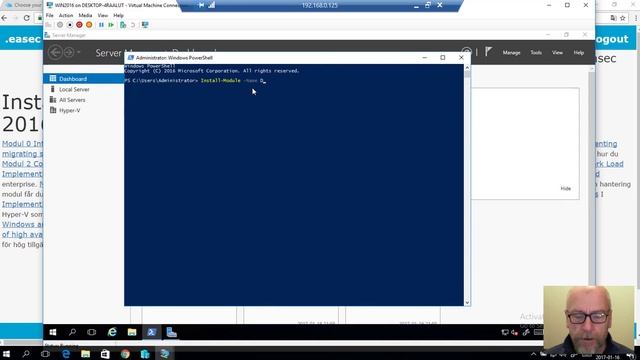Open the Manage menu in Server Manager
Viewport: 640px width, 360px height.
[511, 53]
